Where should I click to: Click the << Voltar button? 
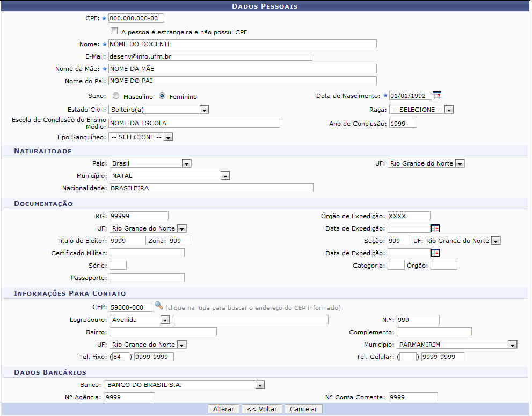[x=262, y=409]
